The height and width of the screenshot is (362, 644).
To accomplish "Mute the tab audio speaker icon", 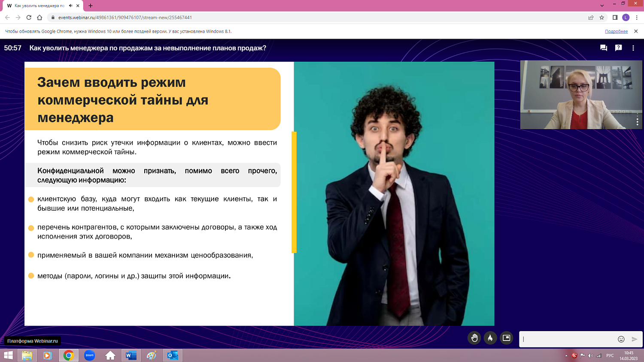I will coord(70,6).
